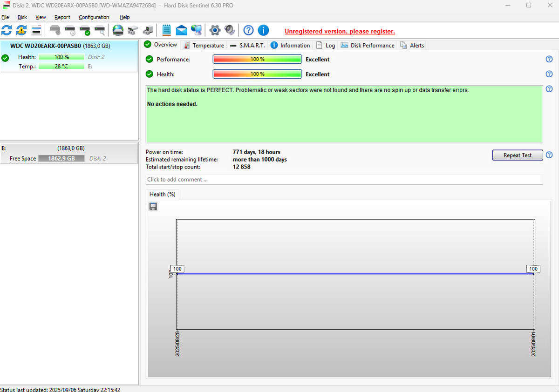Save graph using the floppy disk icon
The image size is (559, 392).
153,207
